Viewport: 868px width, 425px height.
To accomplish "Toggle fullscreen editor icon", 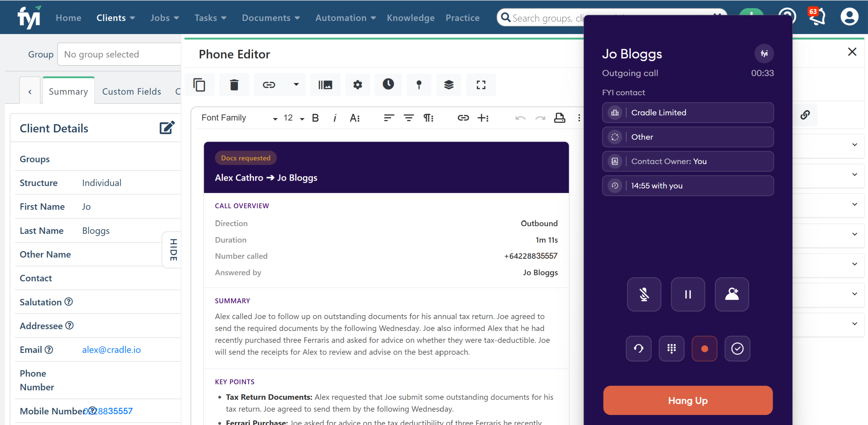I will coord(481,85).
